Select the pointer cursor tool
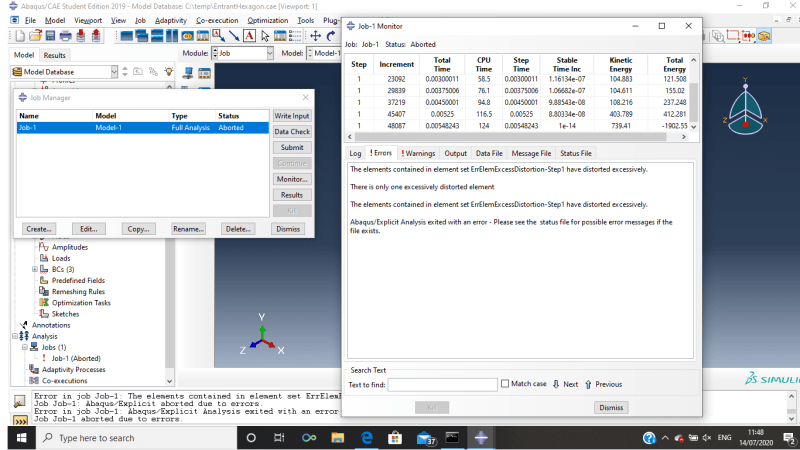Screen dimensions: 800x450 pos(265,36)
